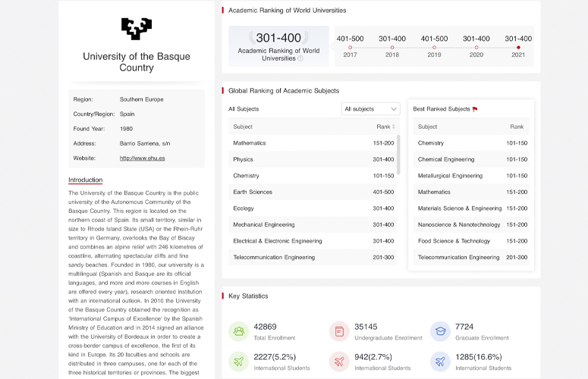Click the Mathematics row in All Subjects
The height and width of the screenshot is (379, 588).
[313, 143]
